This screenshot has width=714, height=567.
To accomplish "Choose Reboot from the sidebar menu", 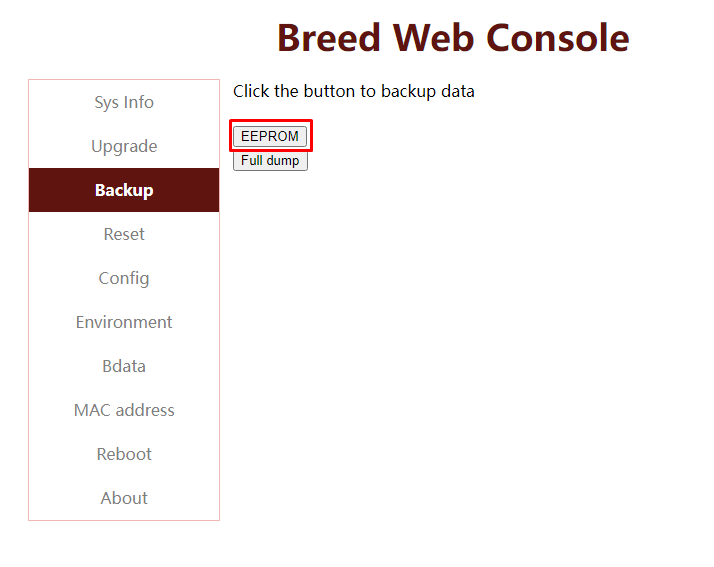I will pos(124,454).
